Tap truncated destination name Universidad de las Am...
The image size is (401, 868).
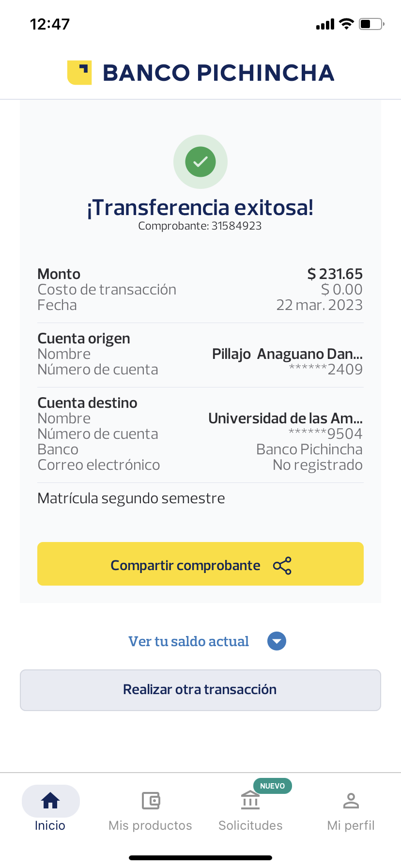(285, 418)
